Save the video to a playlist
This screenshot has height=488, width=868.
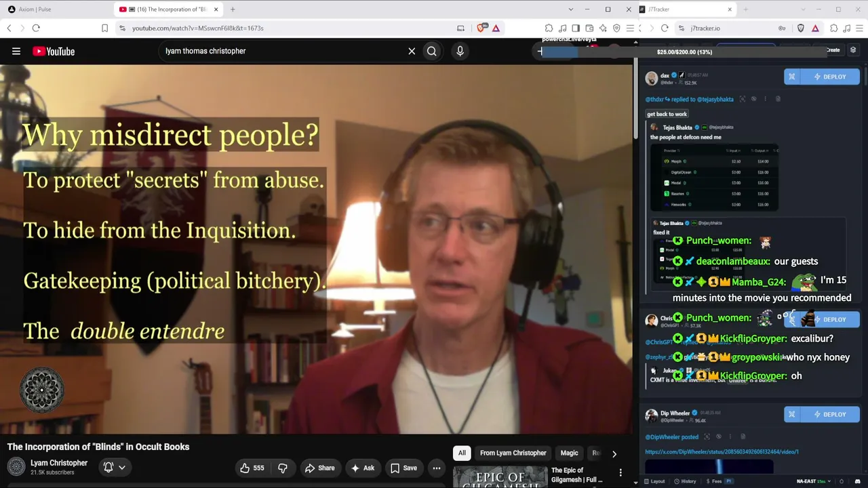coord(403,468)
